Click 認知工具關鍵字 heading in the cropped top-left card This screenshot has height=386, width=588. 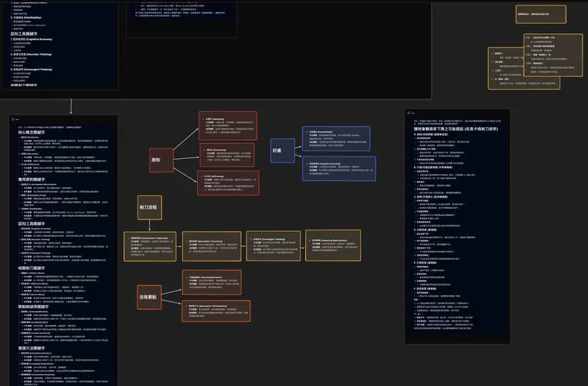coord(24,33)
